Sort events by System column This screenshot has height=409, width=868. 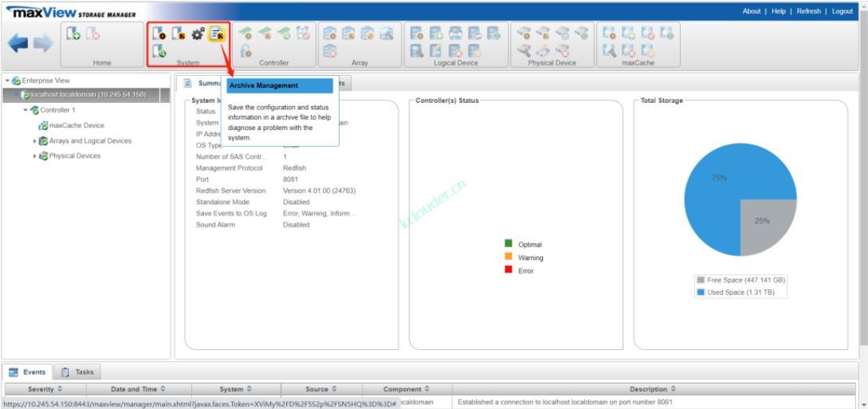236,389
